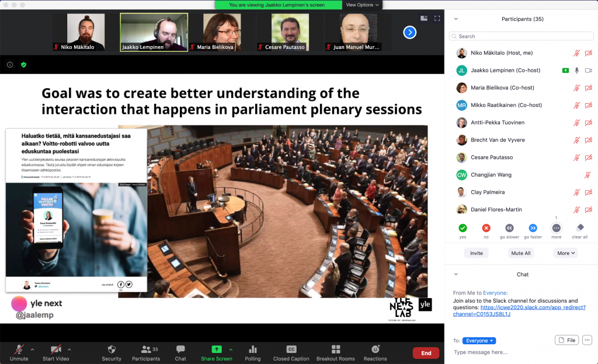Click the red End meeting button
Screen dimensions: 598x364
coord(426,353)
